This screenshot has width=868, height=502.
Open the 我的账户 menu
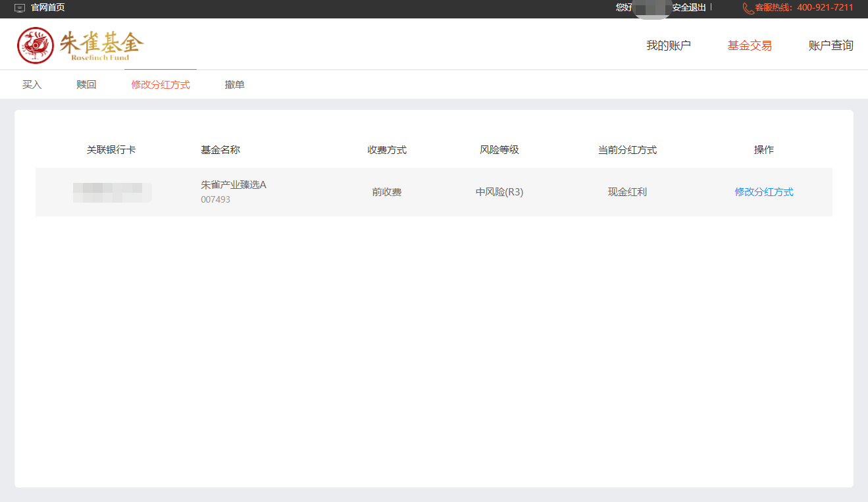pos(669,45)
